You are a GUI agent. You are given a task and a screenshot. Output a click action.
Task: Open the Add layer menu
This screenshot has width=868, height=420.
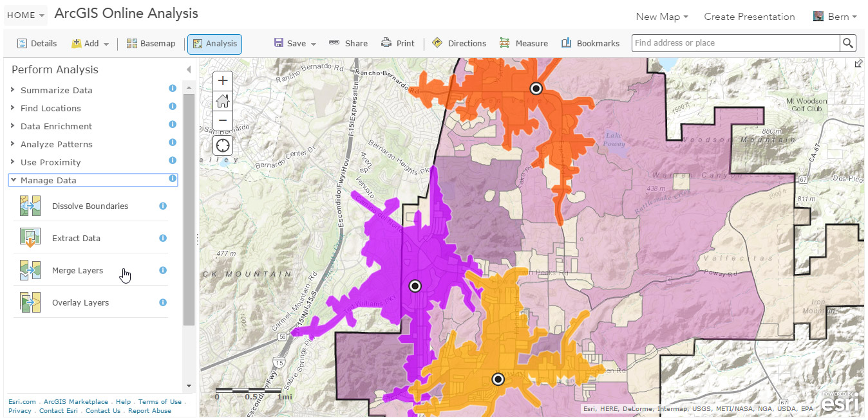click(90, 44)
